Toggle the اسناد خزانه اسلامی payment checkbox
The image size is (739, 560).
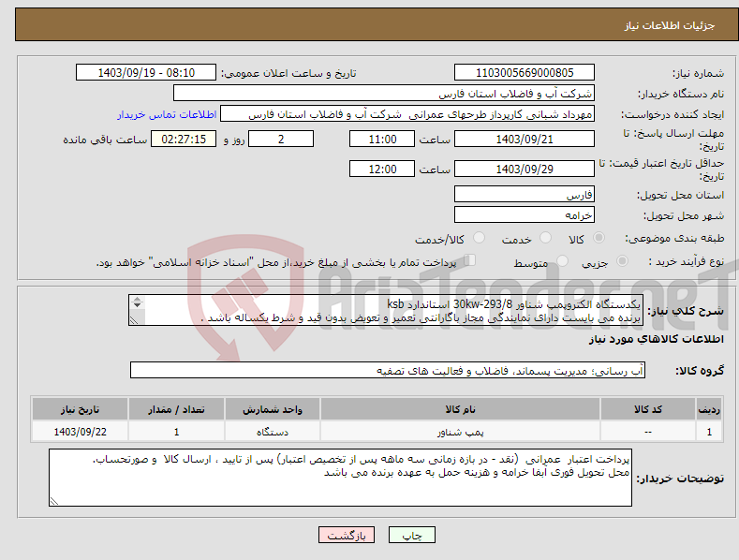point(469,259)
